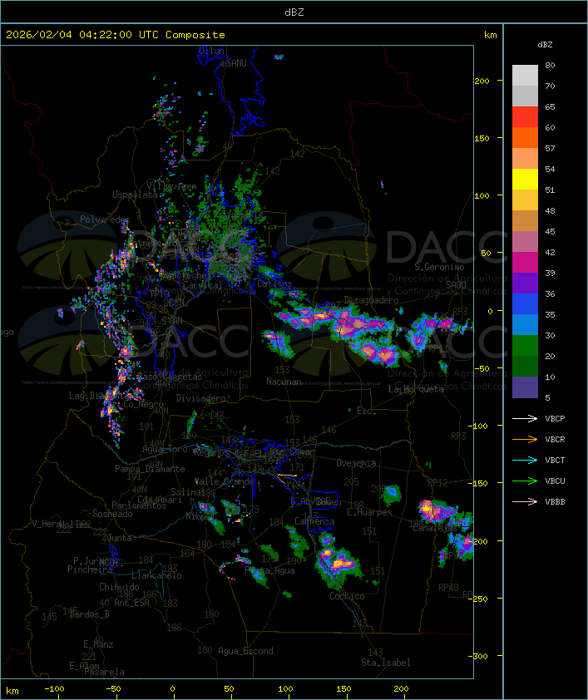Click the Pasarela place label
This screenshot has height=700, width=588.
coord(104,672)
